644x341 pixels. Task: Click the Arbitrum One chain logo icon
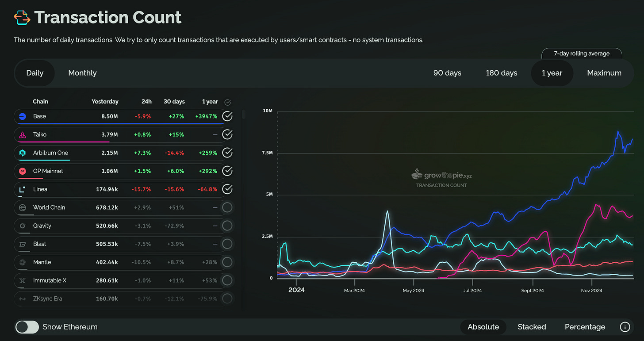point(22,153)
